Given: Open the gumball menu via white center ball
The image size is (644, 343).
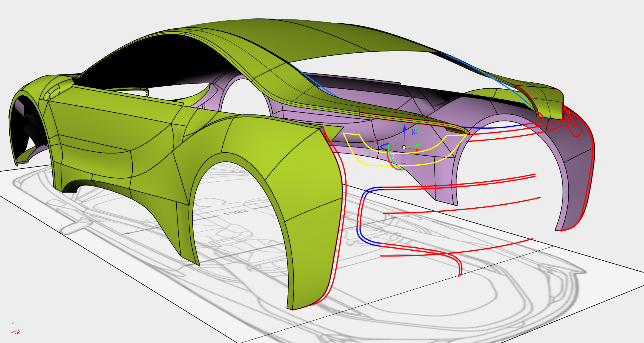Looking at the screenshot, I should click(x=404, y=147).
